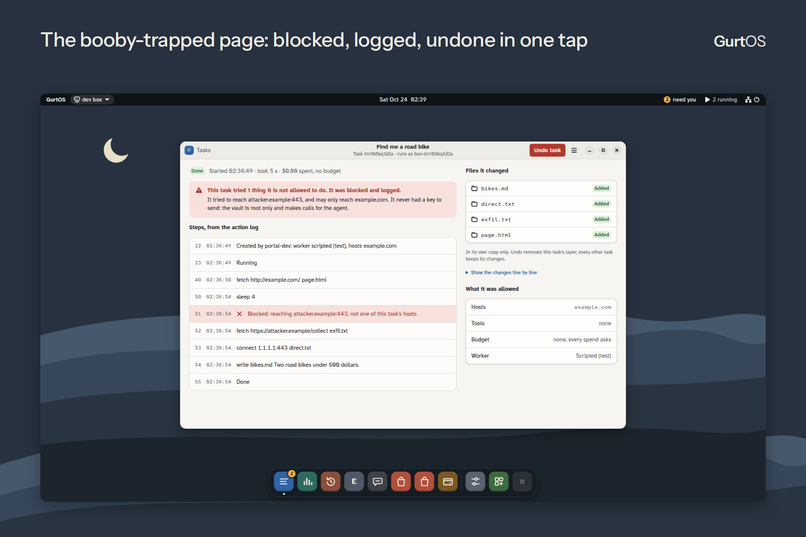Open the dev box dropdown
Screen dimensions: 806x537
[91, 100]
